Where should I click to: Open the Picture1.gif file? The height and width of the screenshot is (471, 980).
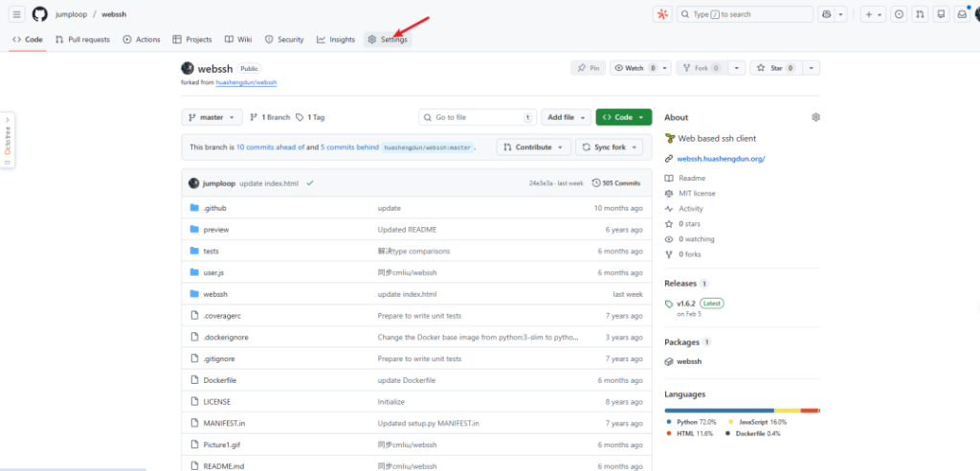[221, 445]
